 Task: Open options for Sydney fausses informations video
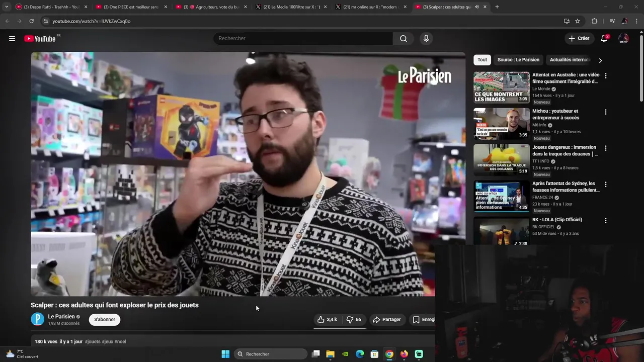(x=605, y=185)
